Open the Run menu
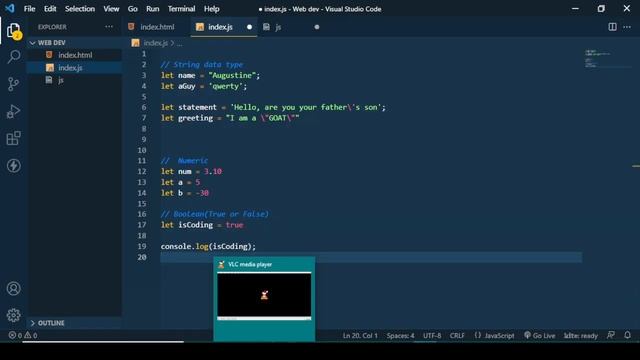 pos(153,9)
